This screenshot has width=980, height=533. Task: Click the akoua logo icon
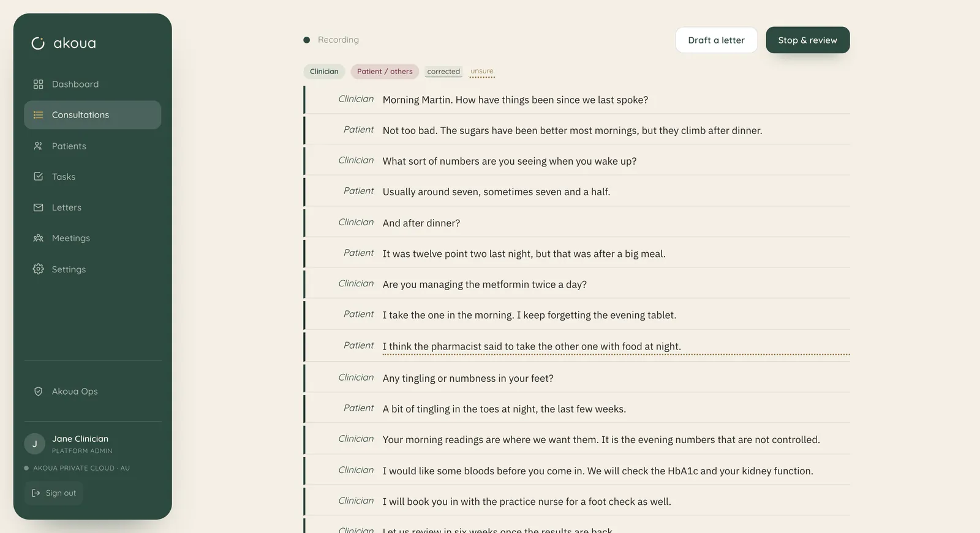tap(38, 43)
